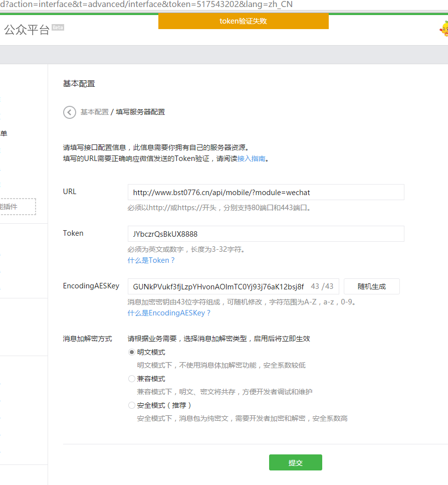The image size is (448, 485).
Task: Click the 消息加解密方式 label
Action: coord(87,339)
